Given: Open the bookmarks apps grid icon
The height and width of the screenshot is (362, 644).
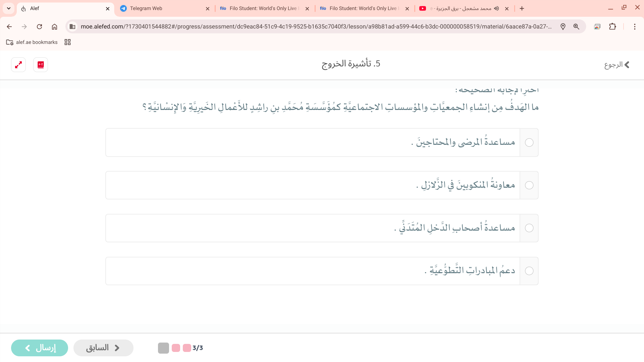Looking at the screenshot, I should click(x=67, y=42).
